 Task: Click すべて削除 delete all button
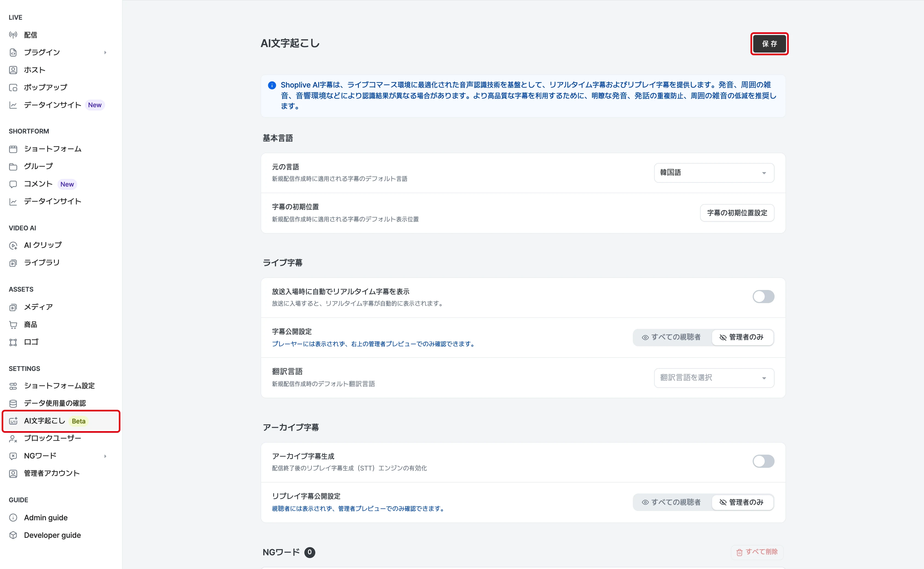[757, 552]
